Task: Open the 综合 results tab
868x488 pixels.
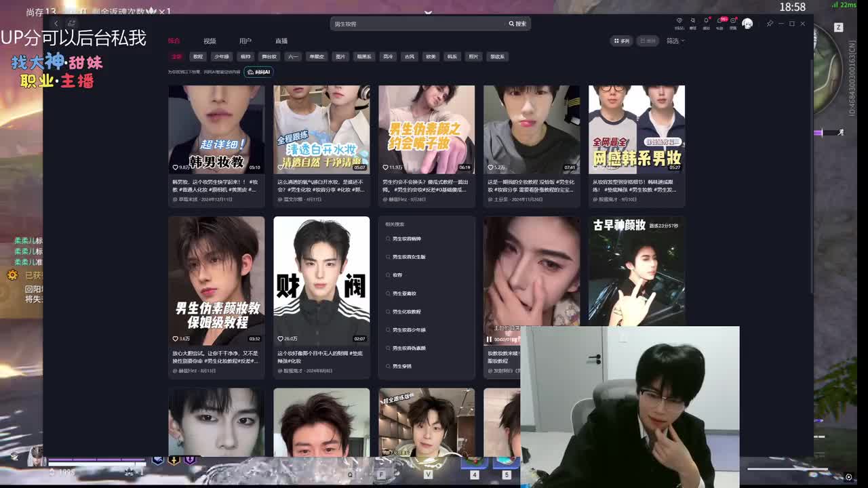Action: tap(174, 41)
